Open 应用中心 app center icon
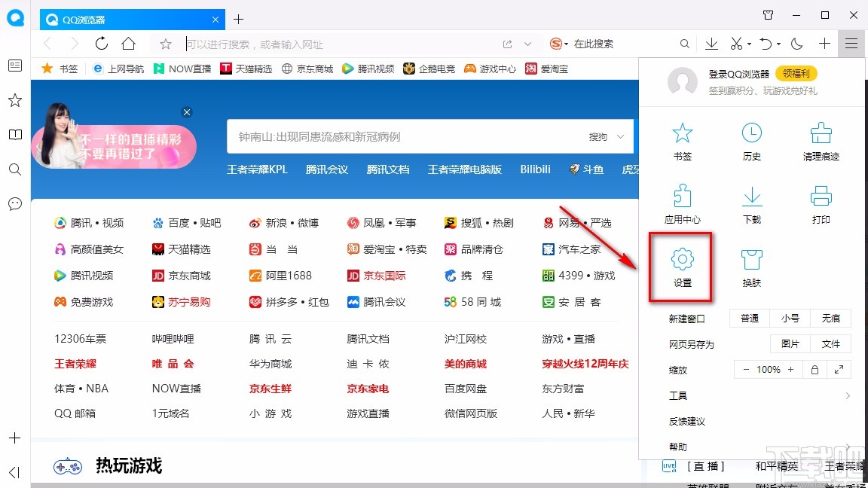Screen dimensions: 868x488 (682, 205)
